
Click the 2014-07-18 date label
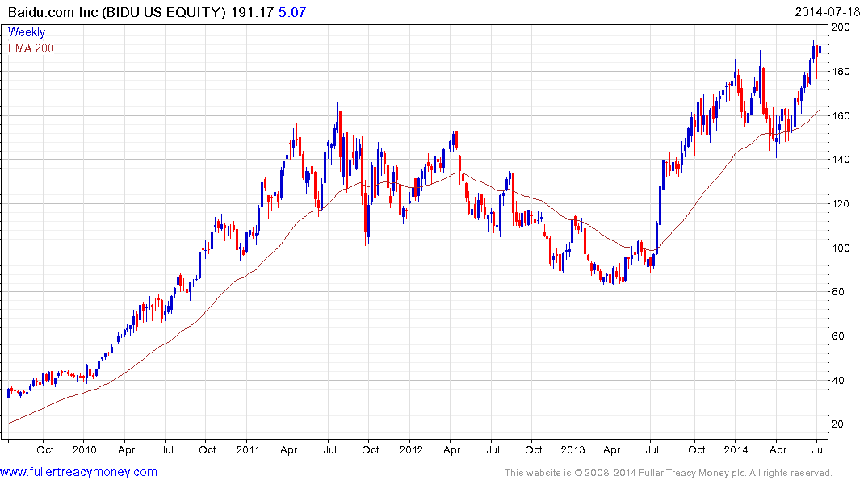[827, 11]
